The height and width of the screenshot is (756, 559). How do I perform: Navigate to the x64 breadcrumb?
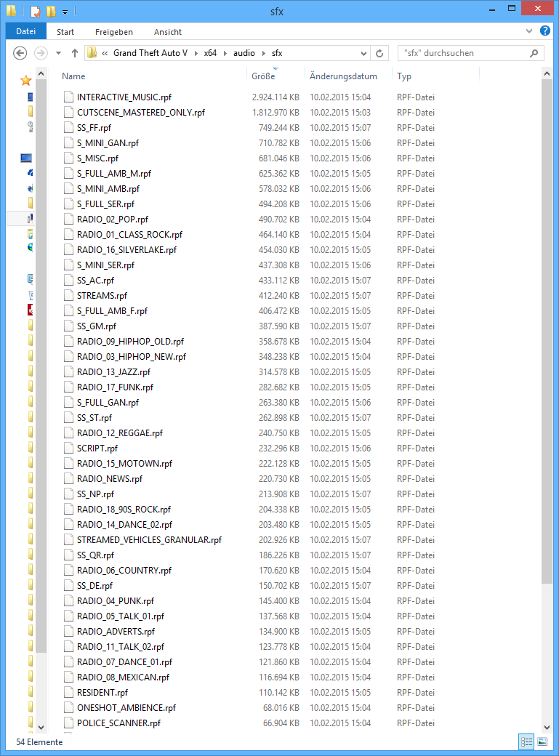pos(210,53)
